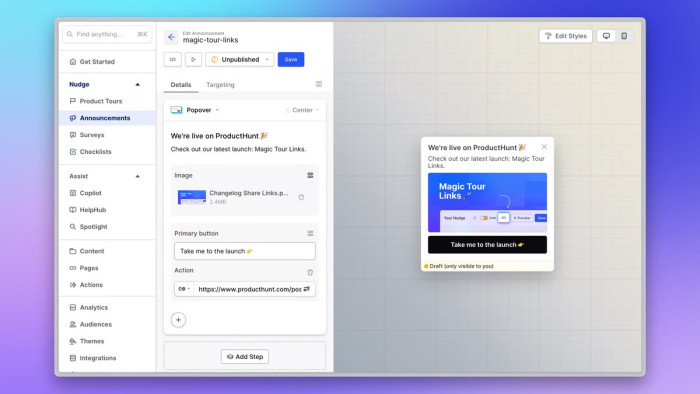Click the swap icon in the URL field

(307, 289)
